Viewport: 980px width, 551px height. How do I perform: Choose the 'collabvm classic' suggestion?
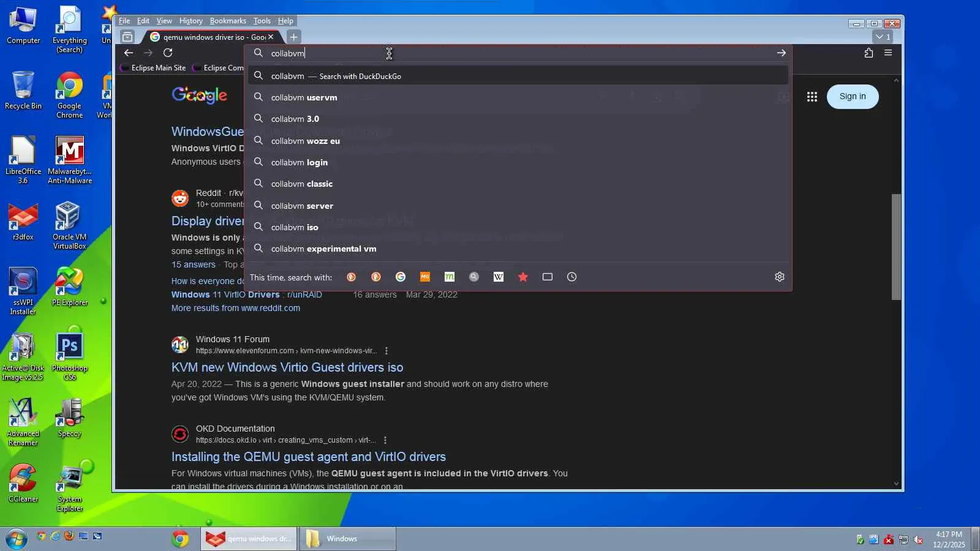518,184
